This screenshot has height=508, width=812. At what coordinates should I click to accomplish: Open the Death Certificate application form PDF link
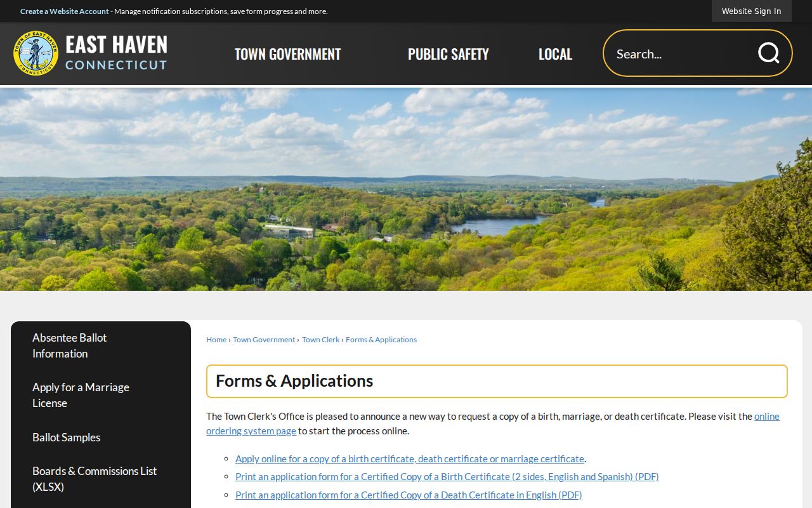coord(409,495)
